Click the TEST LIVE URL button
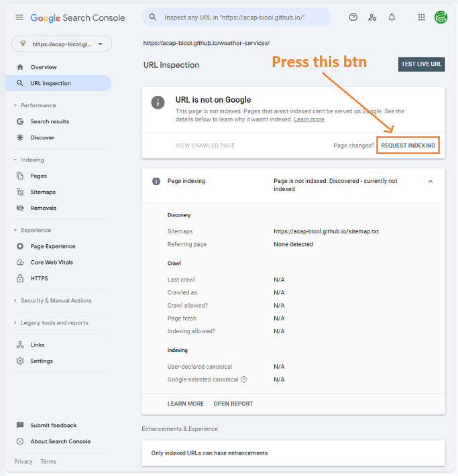 click(x=421, y=64)
